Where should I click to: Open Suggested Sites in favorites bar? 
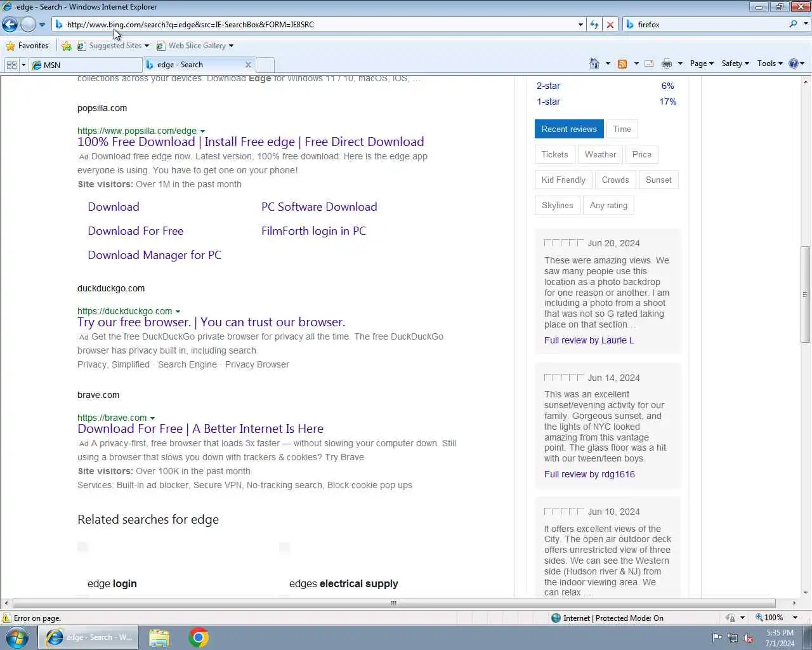[x=113, y=46]
